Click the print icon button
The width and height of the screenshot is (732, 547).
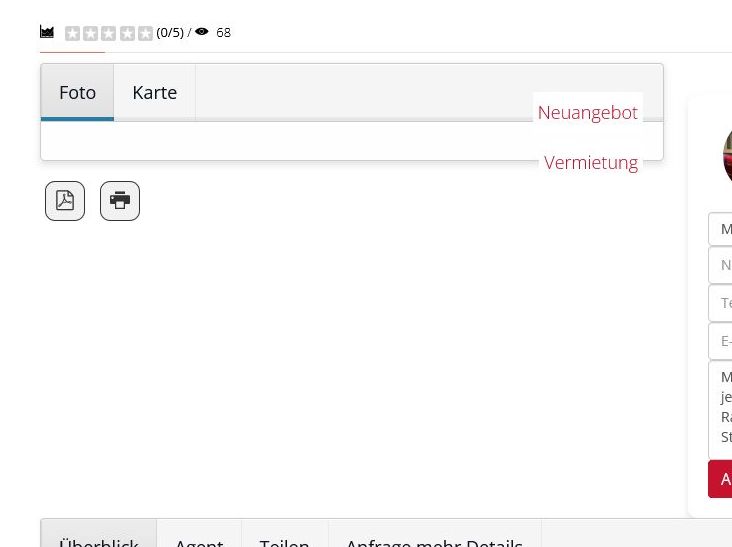click(x=120, y=201)
